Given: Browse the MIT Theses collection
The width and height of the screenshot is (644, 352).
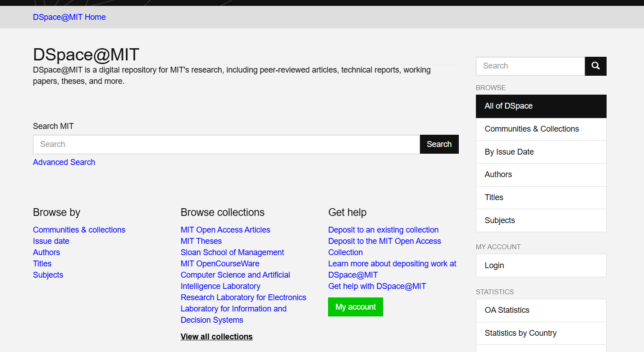Looking at the screenshot, I should tap(201, 241).
